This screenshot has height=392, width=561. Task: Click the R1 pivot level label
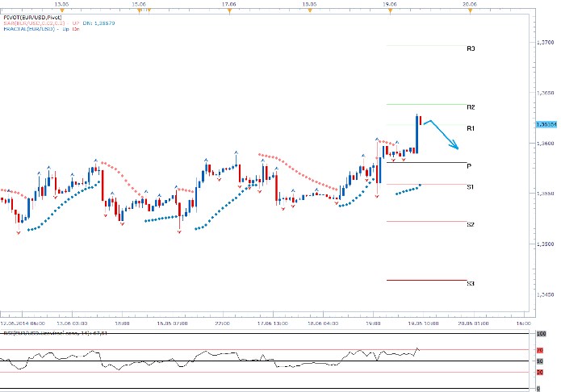click(x=471, y=128)
